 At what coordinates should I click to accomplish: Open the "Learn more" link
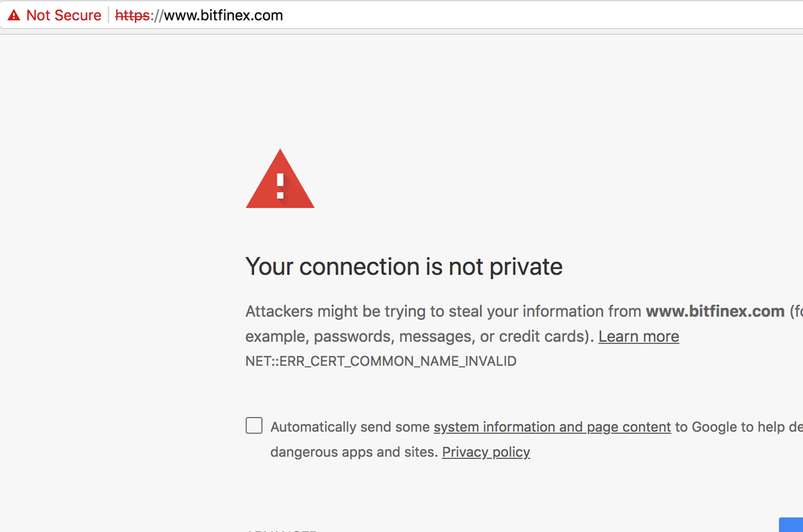pyautogui.click(x=638, y=336)
